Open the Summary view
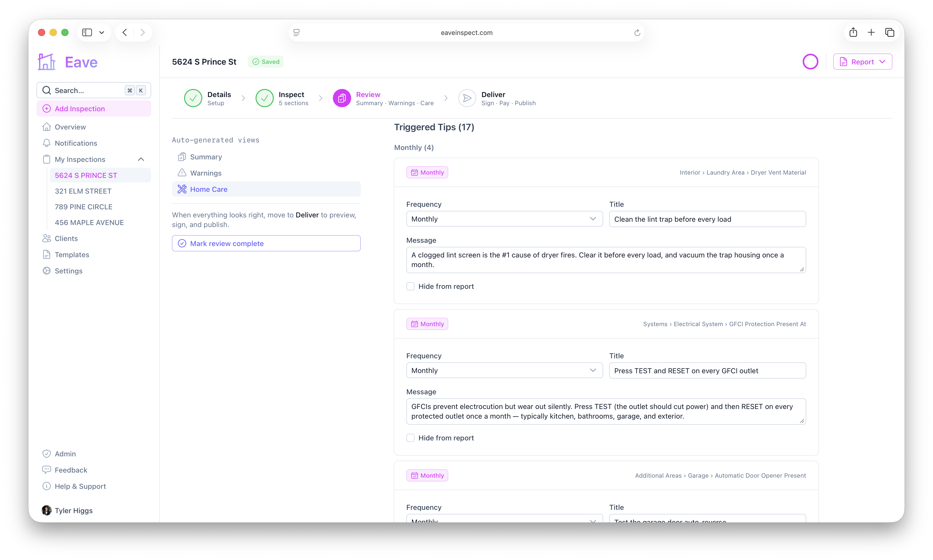 266,157
